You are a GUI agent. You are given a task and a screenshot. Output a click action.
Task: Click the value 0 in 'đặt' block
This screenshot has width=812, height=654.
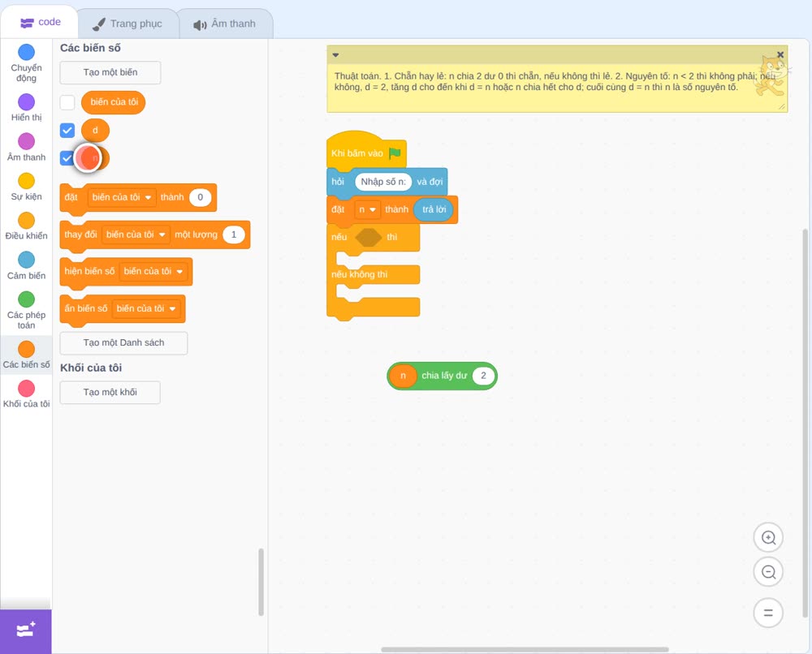point(201,197)
